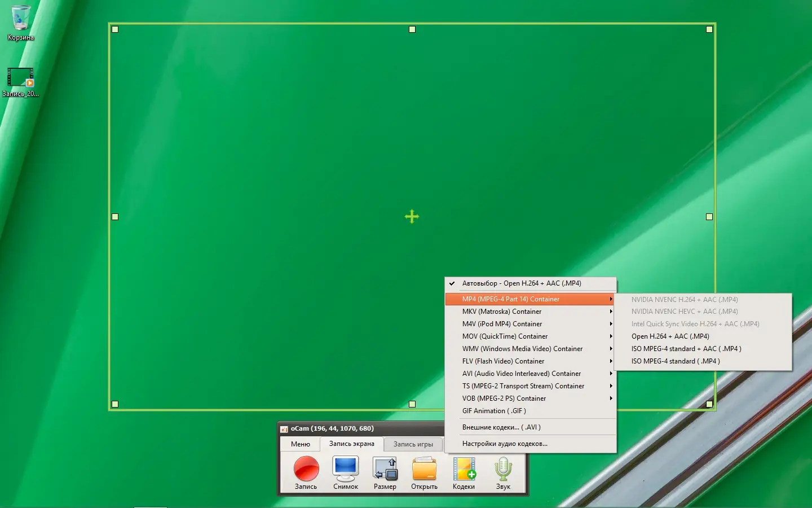Open the Звук microphone settings
The height and width of the screenshot is (508, 812).
503,473
